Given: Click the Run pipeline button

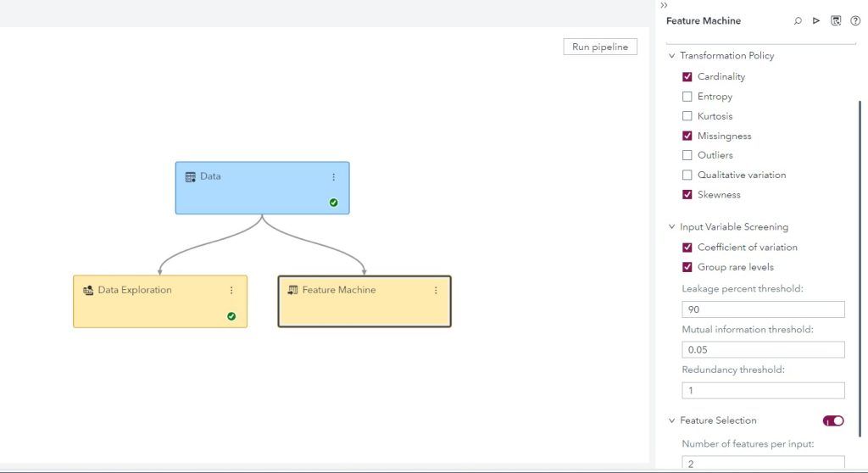Looking at the screenshot, I should click(x=600, y=47).
